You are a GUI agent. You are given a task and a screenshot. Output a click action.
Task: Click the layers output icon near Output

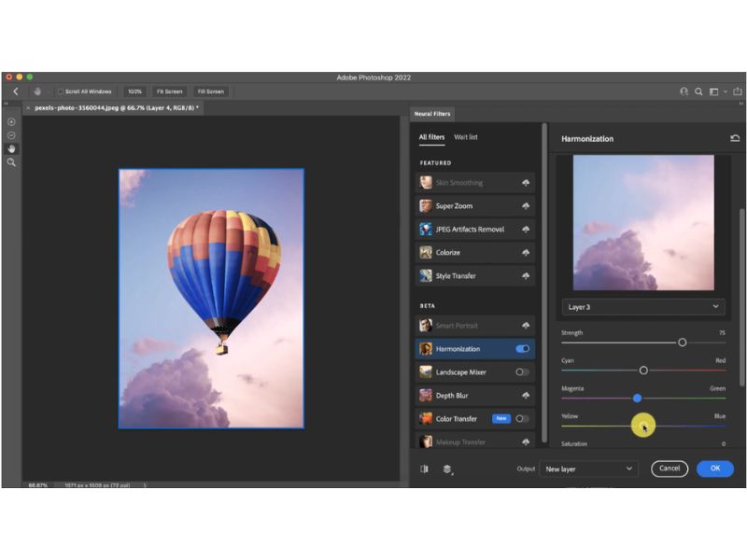click(446, 469)
